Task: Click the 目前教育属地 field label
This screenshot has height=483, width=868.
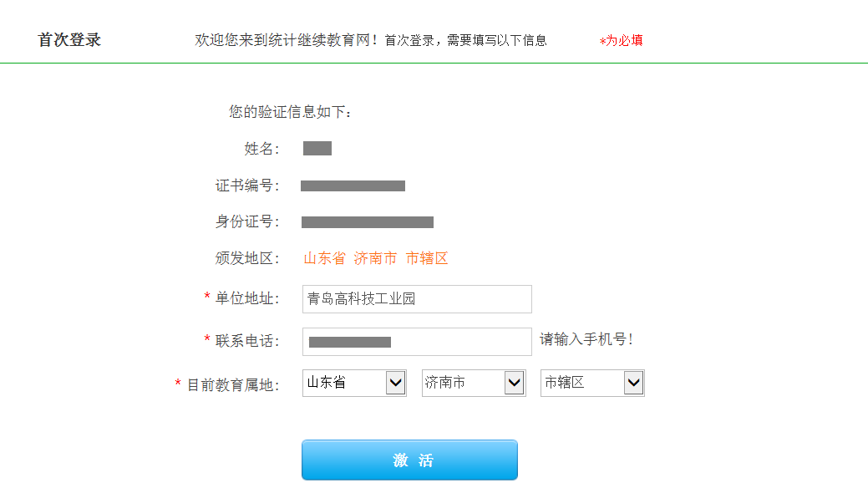Action: pos(232,384)
